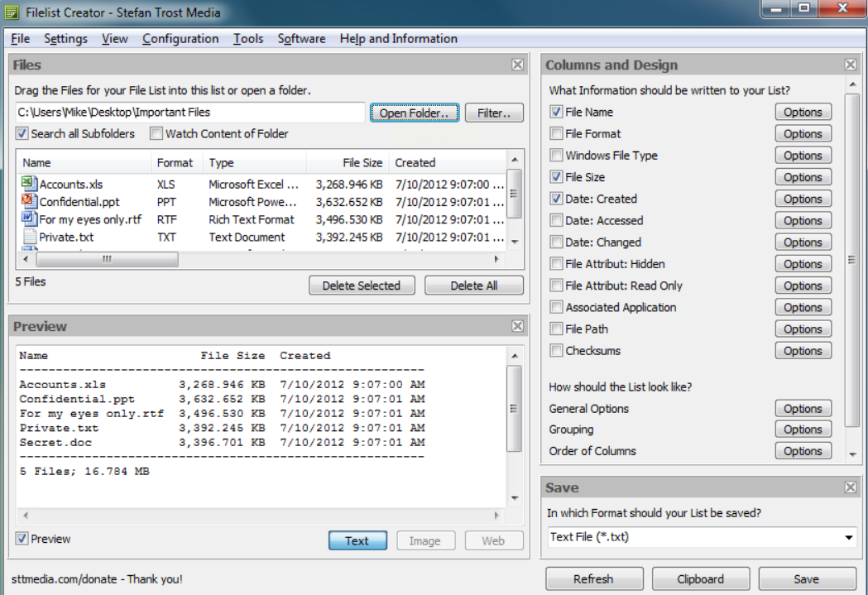Click the folder path input field
Screen dimensions: 868x595
click(x=190, y=113)
